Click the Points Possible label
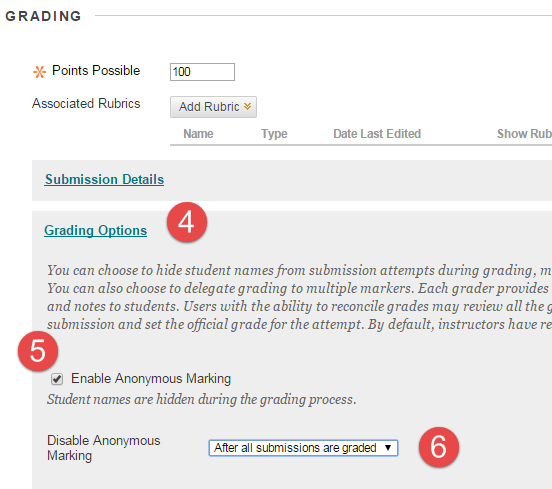Screen dimensions: 552x489 pyautogui.click(x=96, y=70)
